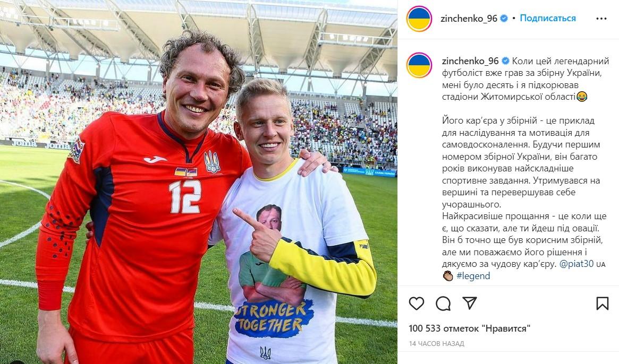Click the post photo of two players
The width and height of the screenshot is (619, 364).
199,182
